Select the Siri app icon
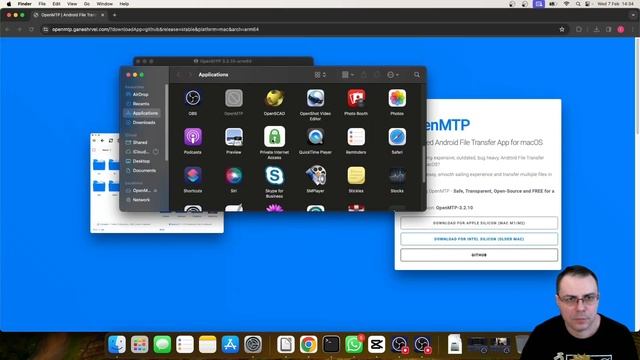Image resolution: width=640 pixels, height=360 pixels. tap(233, 176)
